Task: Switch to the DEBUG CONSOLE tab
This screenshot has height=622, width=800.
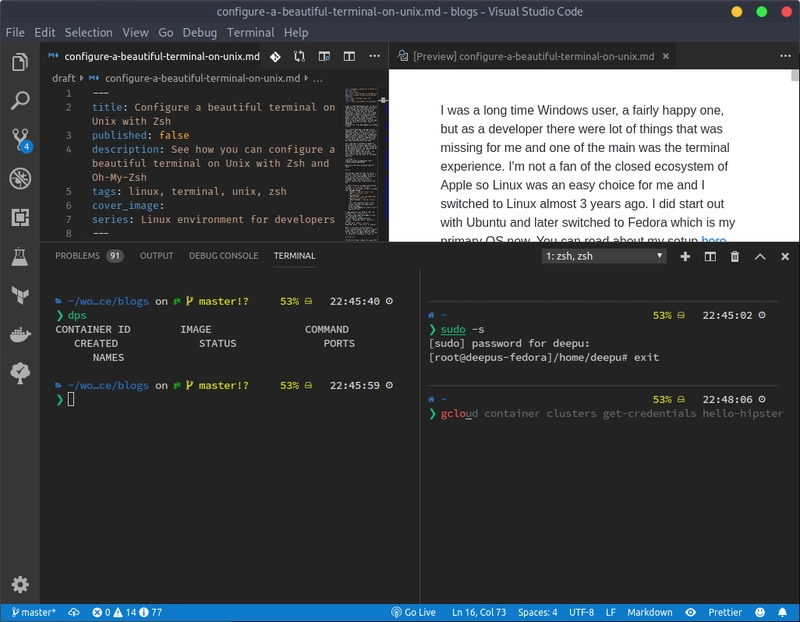Action: point(223,256)
